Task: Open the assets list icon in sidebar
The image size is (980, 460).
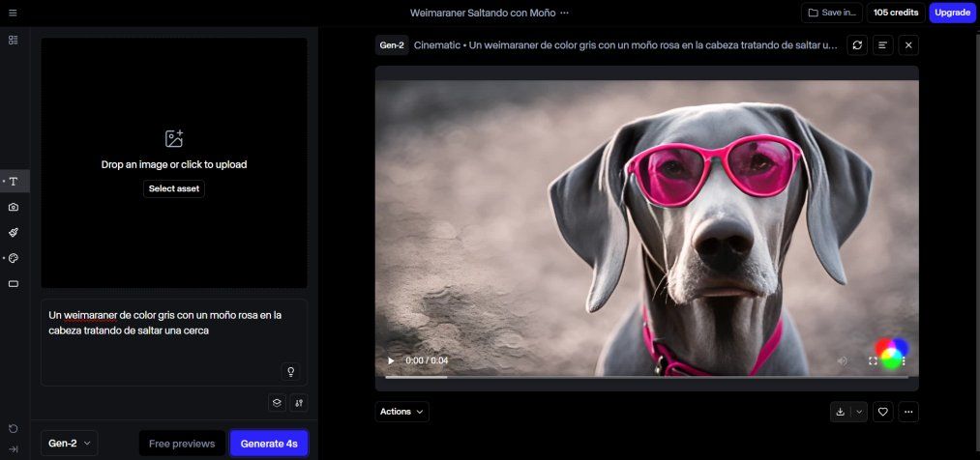Action: click(x=14, y=40)
